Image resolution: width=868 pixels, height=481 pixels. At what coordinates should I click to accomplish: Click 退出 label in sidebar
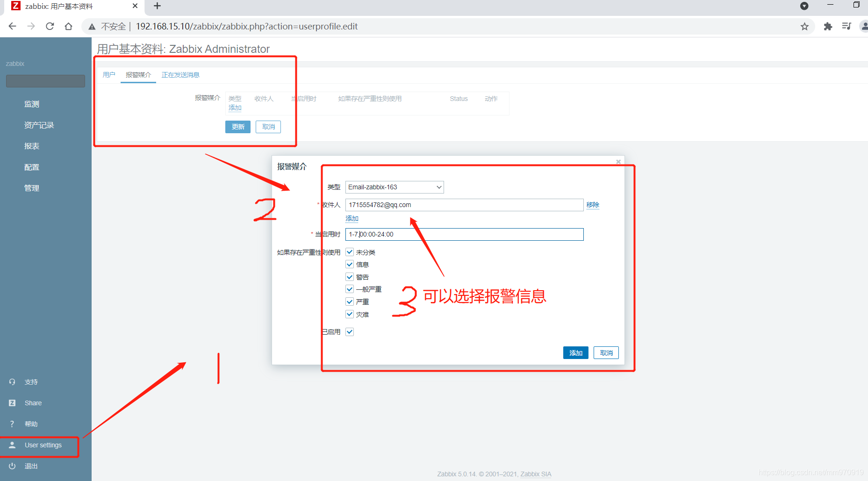(x=31, y=466)
